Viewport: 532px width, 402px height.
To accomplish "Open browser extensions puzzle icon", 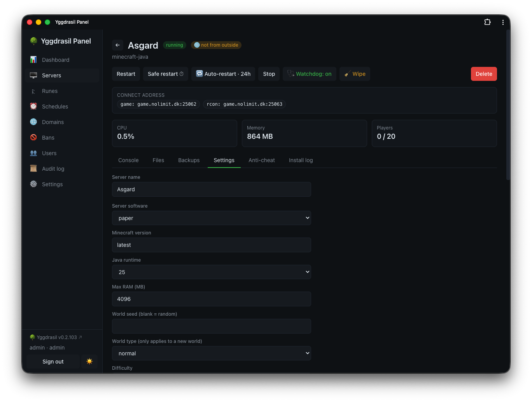I will [x=487, y=22].
